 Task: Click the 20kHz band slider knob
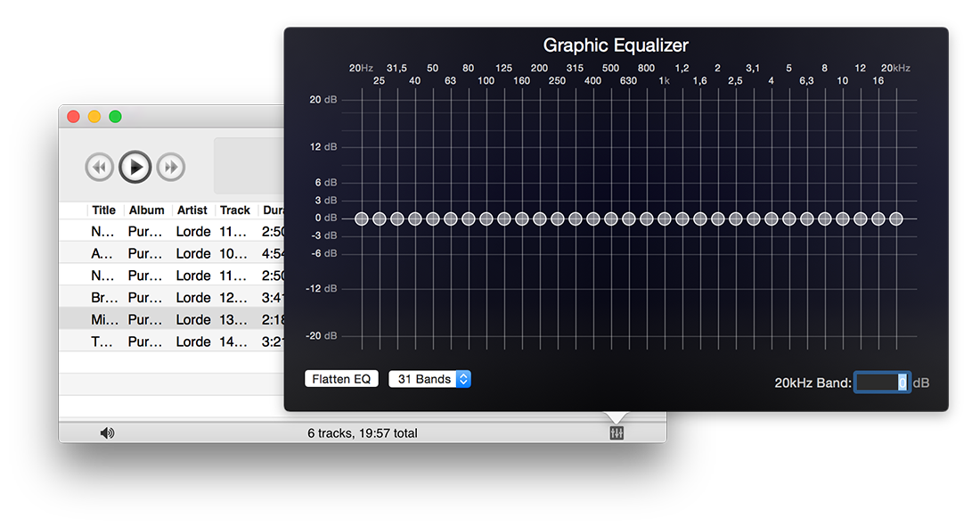tap(896, 218)
